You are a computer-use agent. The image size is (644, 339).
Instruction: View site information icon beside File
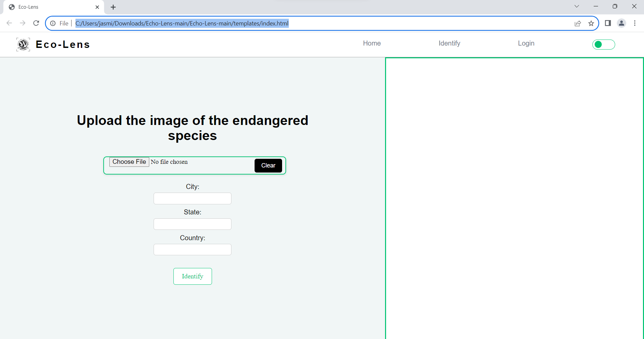point(53,23)
